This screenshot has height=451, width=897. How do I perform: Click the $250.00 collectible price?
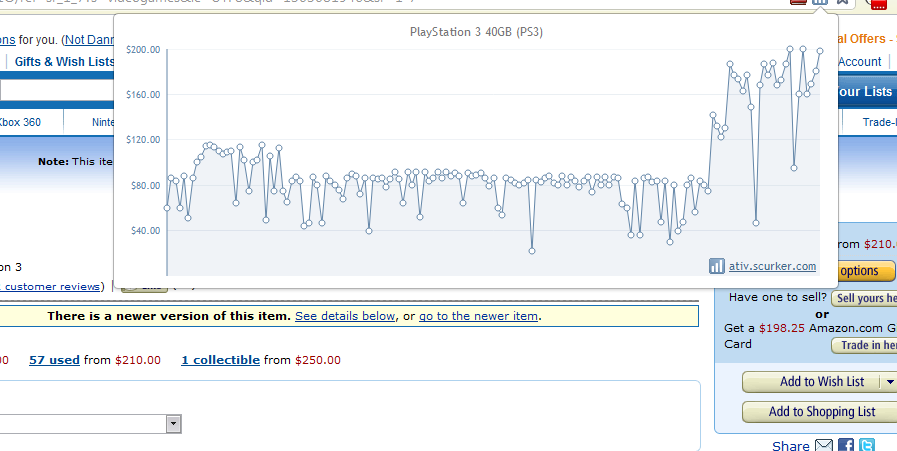pyautogui.click(x=317, y=360)
